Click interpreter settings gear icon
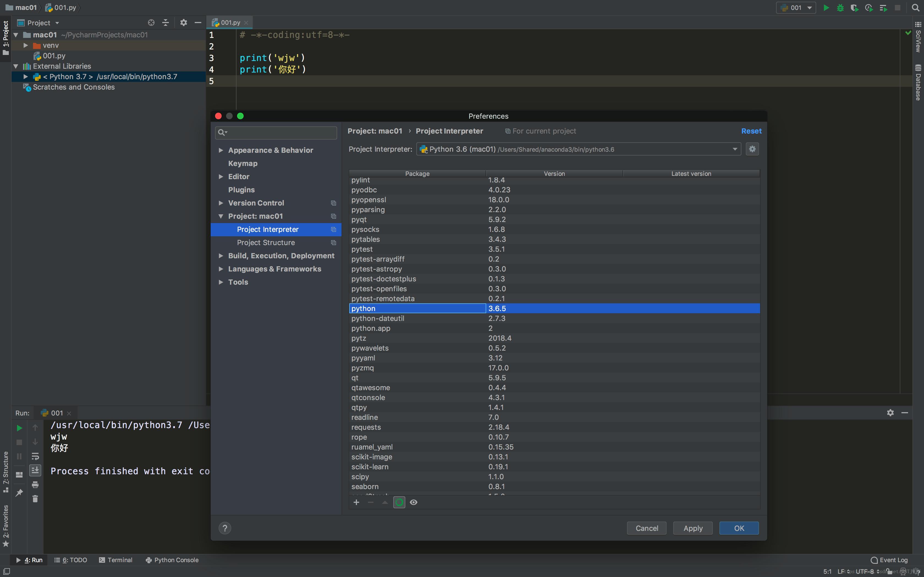 752,149
